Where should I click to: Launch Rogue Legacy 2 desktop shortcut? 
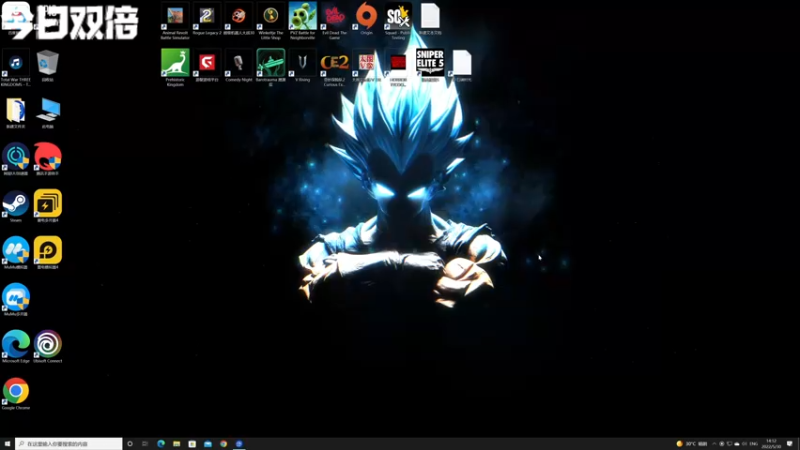click(207, 18)
